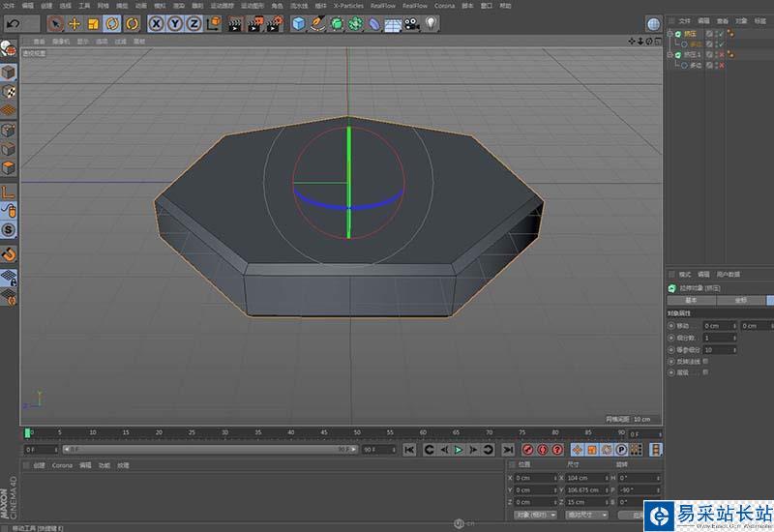Activate the Rotate tool

(113, 22)
